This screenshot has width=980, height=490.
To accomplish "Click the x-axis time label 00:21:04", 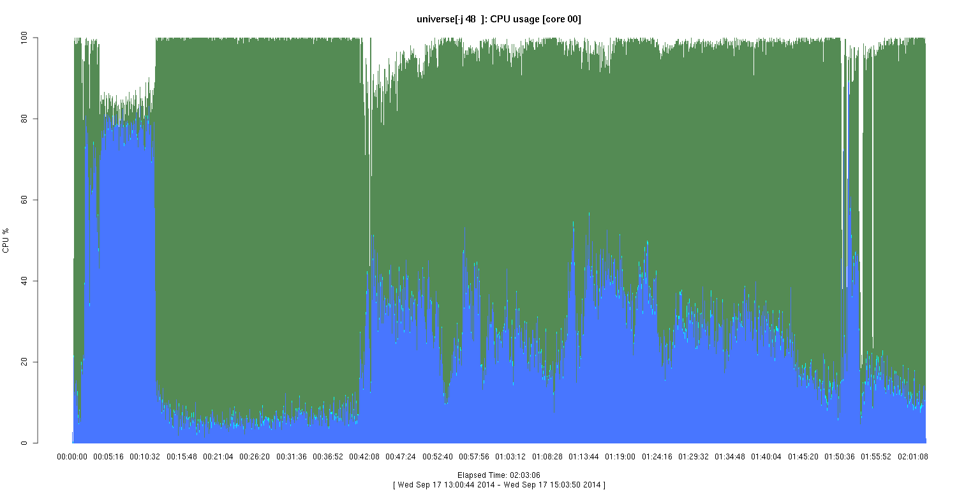I will click(218, 457).
